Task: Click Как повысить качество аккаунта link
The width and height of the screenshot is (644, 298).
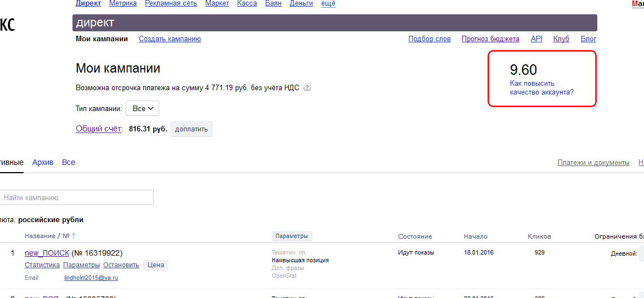Action: point(542,87)
